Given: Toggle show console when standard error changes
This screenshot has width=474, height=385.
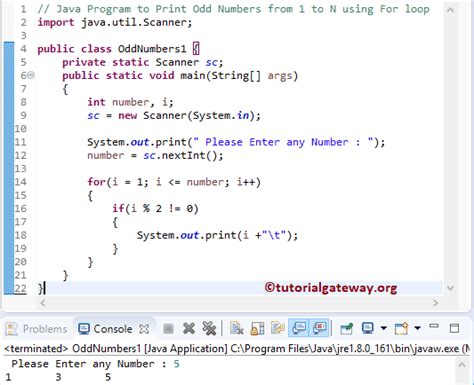Looking at the screenshot, I should pyautogui.click(x=320, y=328).
